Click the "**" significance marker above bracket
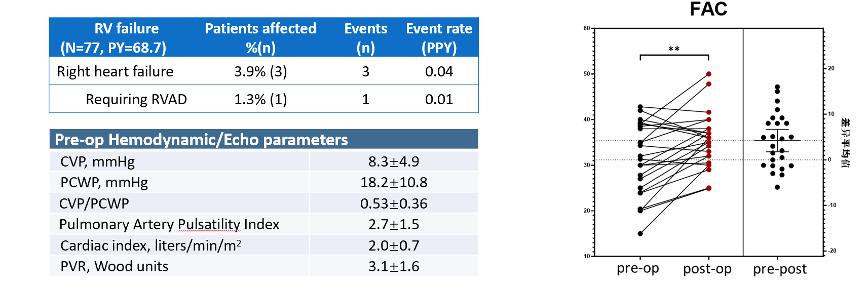This screenshot has width=868, height=289. click(674, 49)
